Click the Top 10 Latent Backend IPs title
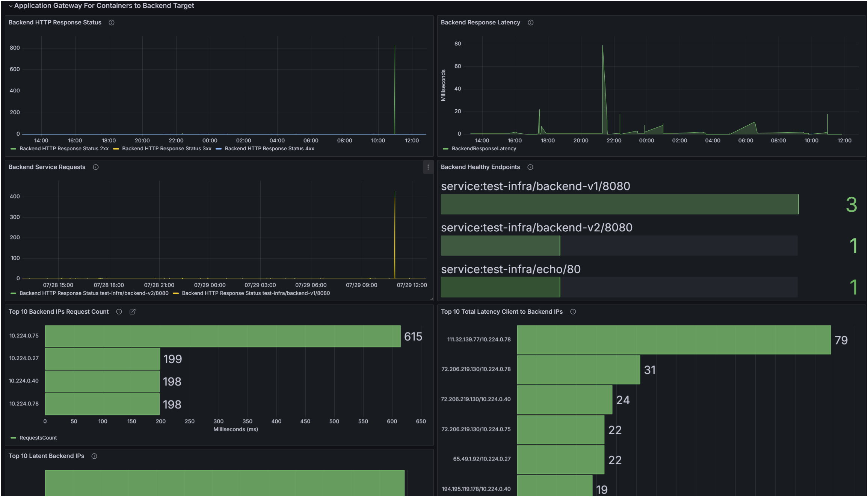This screenshot has height=497, width=868. pos(46,456)
